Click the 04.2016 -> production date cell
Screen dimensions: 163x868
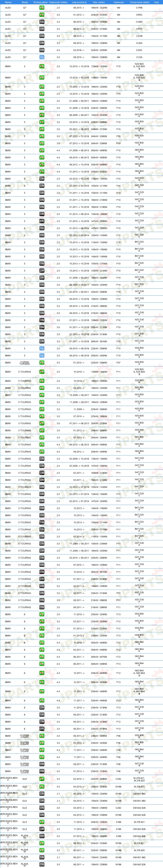coord(79,50)
